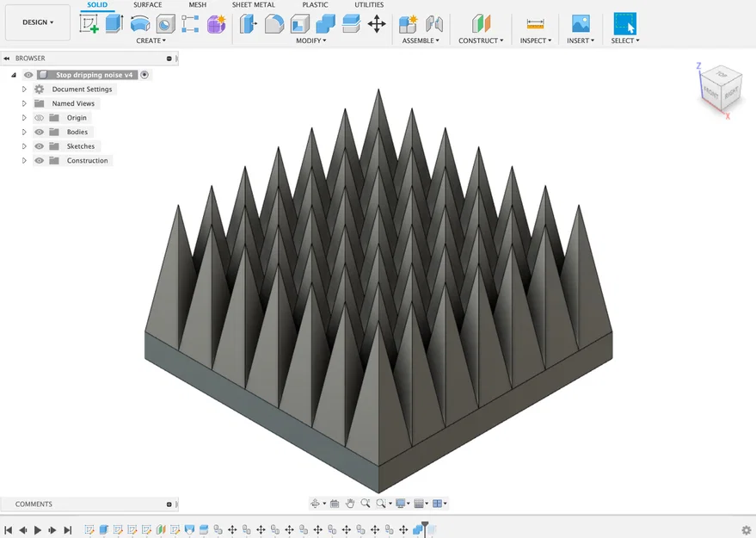The width and height of the screenshot is (756, 538).
Task: Switch to the UTILITIES tab
Action: tap(369, 5)
